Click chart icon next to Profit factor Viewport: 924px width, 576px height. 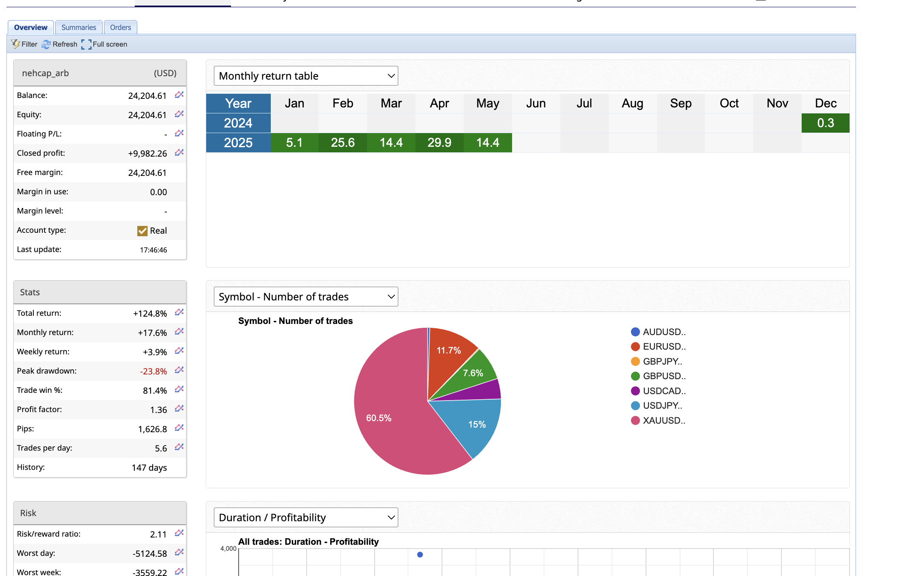tap(179, 409)
